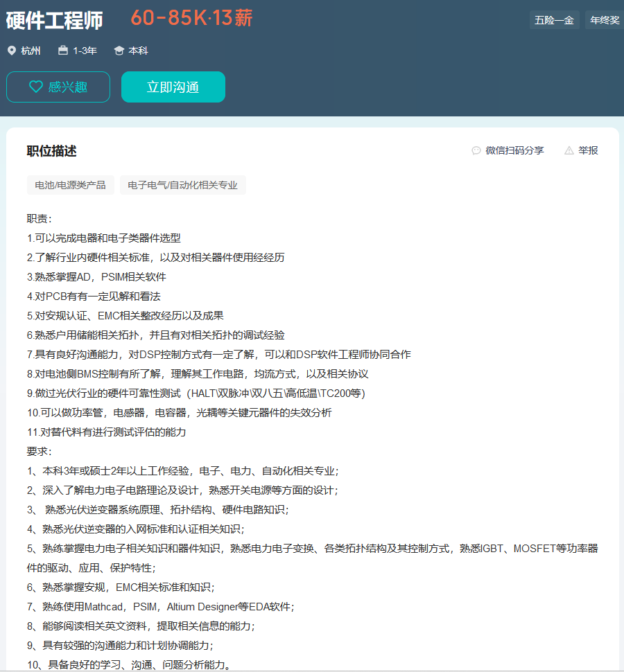The width and height of the screenshot is (624, 672).
Task: Click the 60-85K·13薪 salary text
Action: tap(191, 19)
